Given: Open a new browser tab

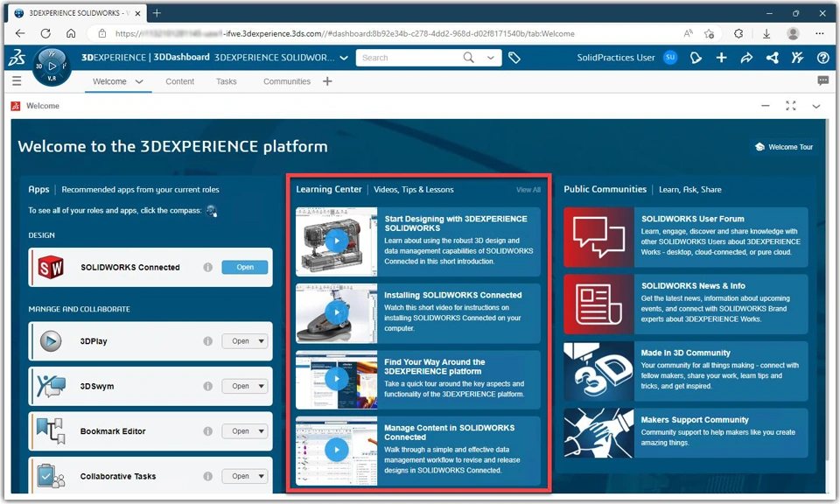Looking at the screenshot, I should (x=157, y=13).
